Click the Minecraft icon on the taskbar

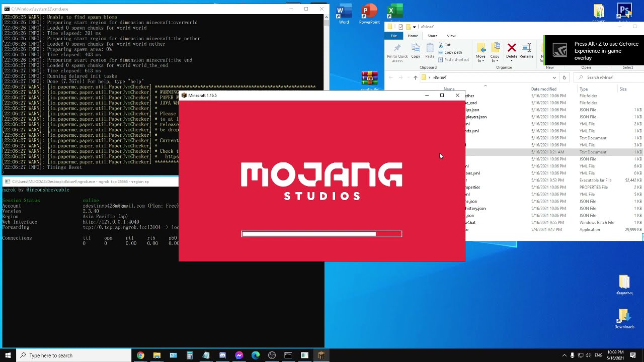[x=321, y=355]
